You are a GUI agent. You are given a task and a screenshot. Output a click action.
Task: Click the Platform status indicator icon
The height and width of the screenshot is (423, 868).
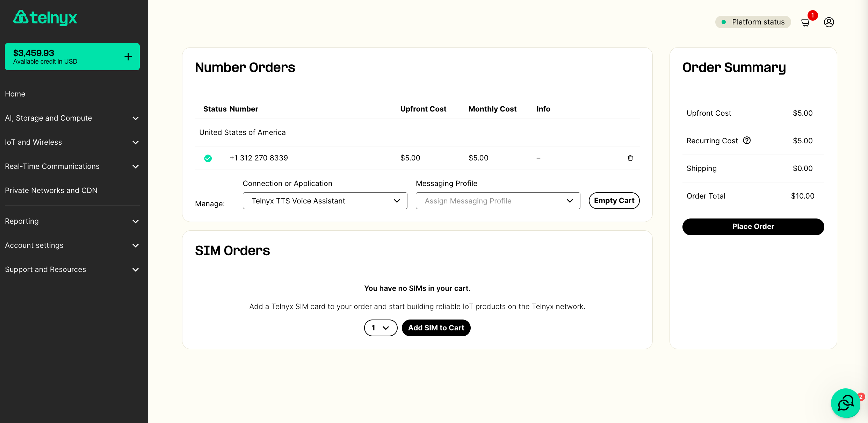tap(725, 22)
